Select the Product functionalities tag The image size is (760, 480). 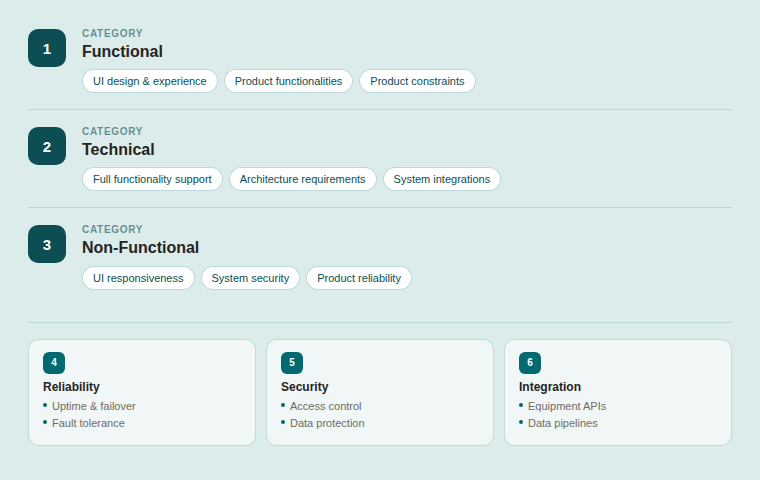(288, 81)
